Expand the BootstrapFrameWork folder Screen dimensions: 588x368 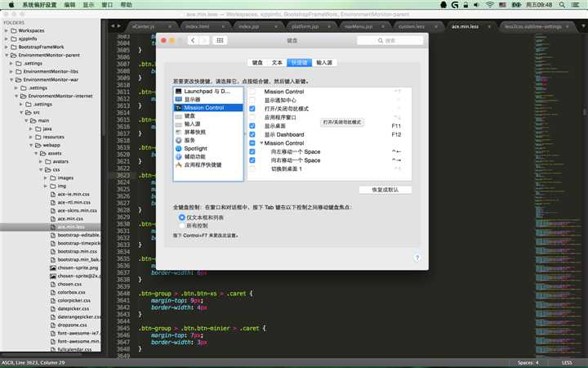click(x=7, y=47)
